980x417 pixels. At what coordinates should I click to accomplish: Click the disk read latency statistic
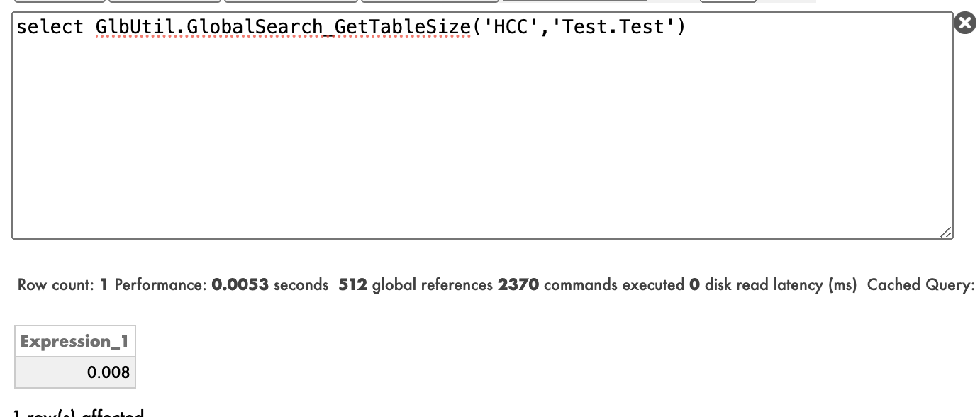click(766, 285)
